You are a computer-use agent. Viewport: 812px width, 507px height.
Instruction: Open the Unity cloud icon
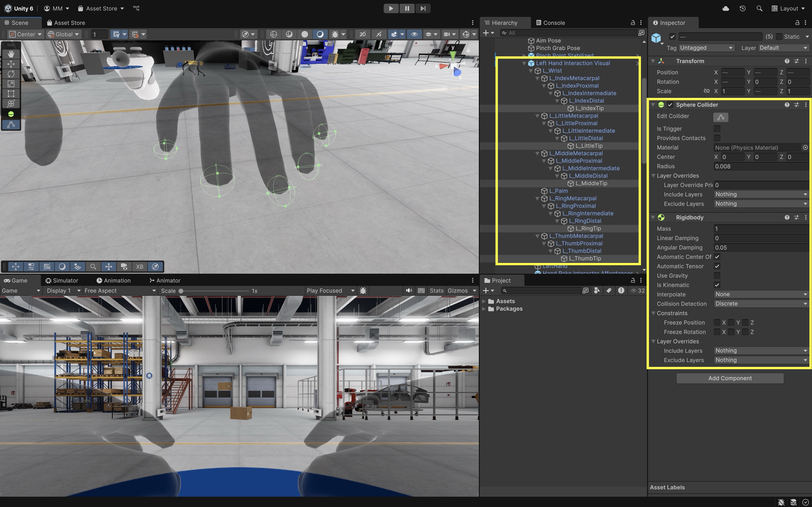(726, 8)
